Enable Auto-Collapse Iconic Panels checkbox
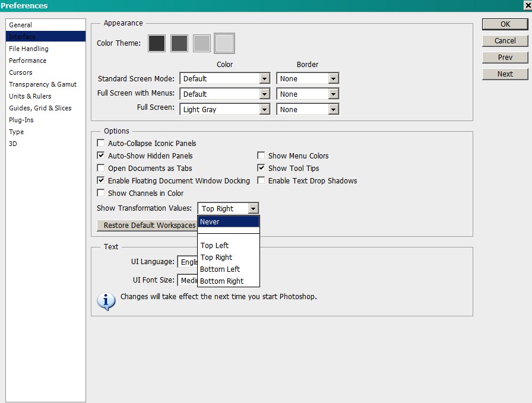 pyautogui.click(x=100, y=144)
